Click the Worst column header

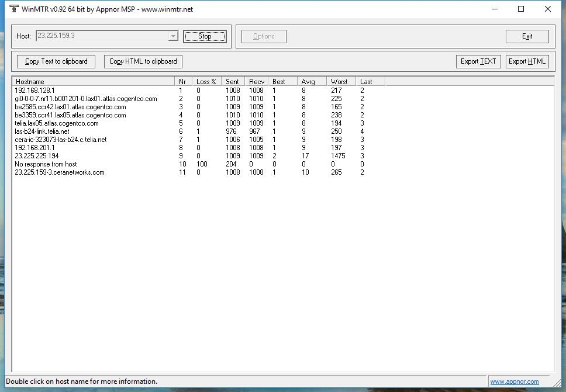pyautogui.click(x=340, y=82)
